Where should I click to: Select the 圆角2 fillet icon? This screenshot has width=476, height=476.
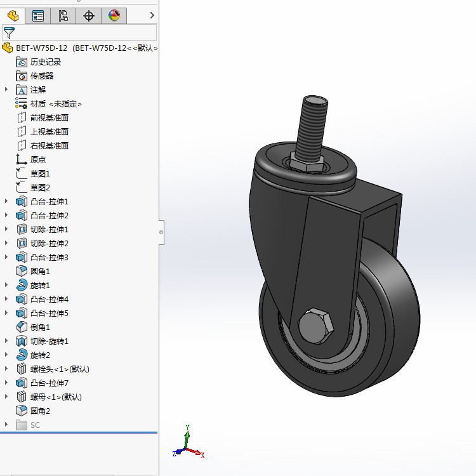tap(21, 411)
